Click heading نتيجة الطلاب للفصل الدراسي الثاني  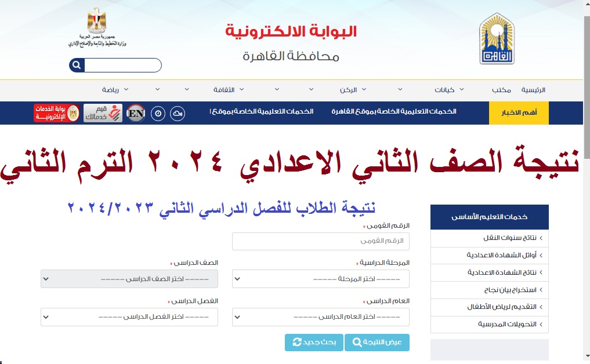[x=221, y=208]
